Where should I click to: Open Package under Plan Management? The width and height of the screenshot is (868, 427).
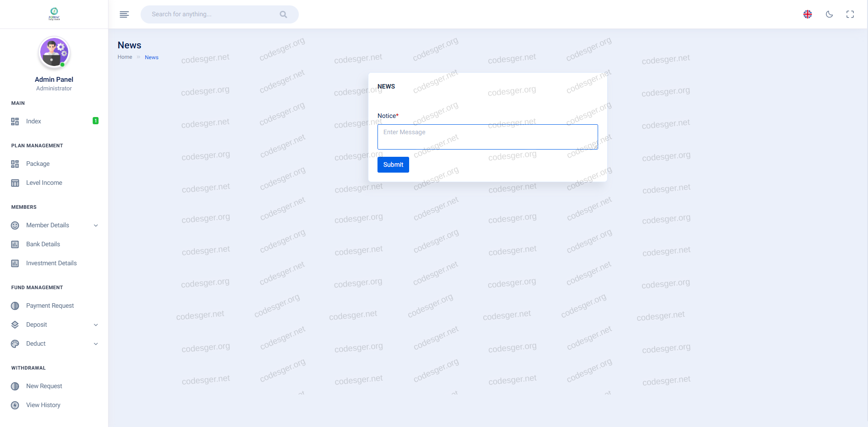coord(38,164)
